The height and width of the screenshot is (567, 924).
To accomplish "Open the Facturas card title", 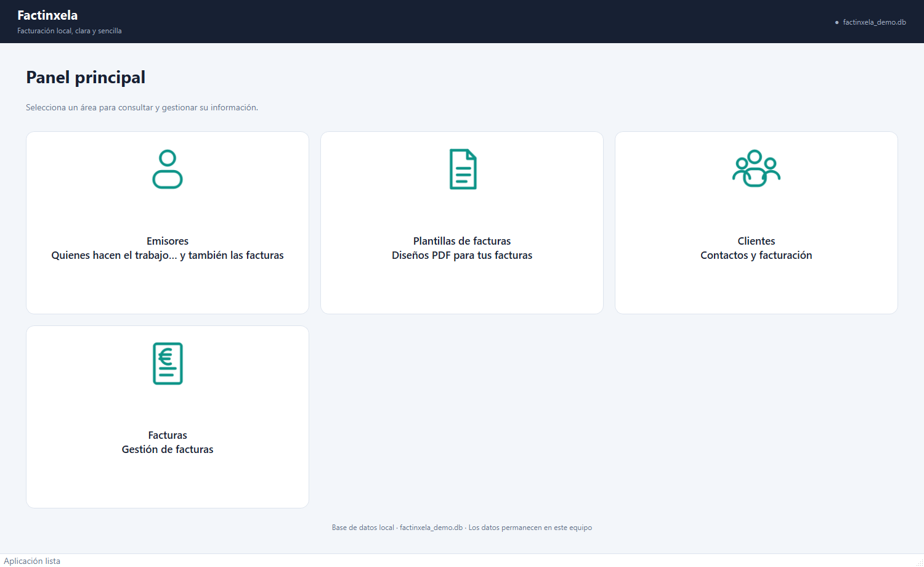I will pyautogui.click(x=168, y=435).
